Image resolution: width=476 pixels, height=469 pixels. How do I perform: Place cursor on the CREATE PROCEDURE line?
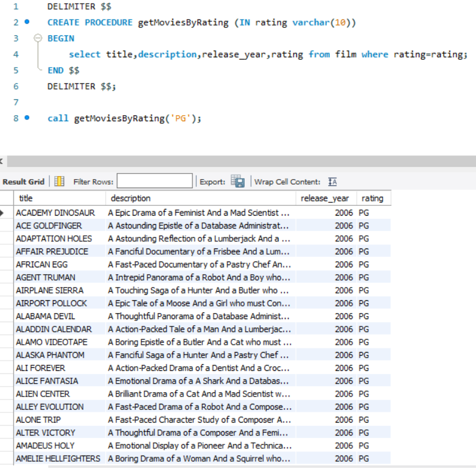tap(201, 23)
